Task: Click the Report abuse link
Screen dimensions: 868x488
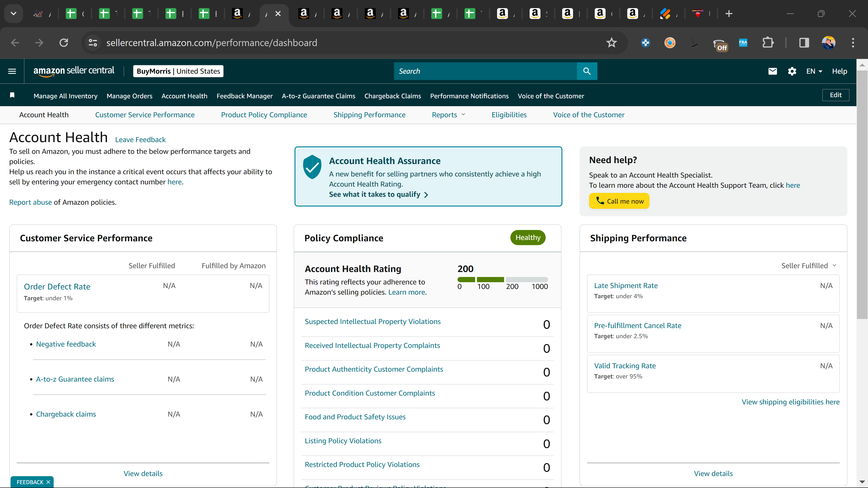Action: [30, 202]
